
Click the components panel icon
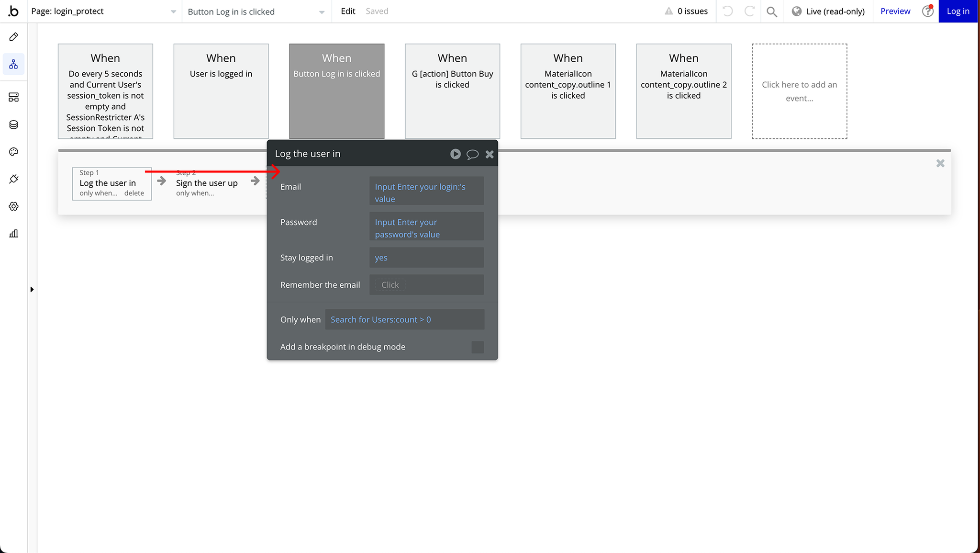tap(13, 97)
